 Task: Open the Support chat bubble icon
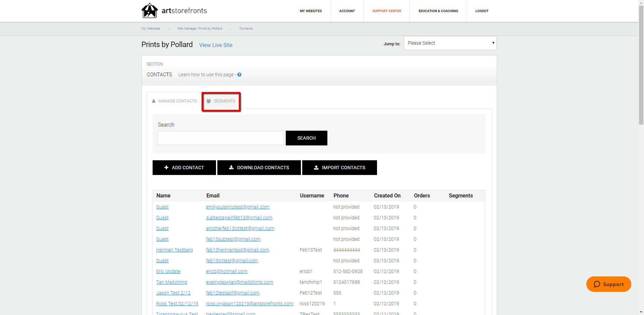(x=597, y=284)
